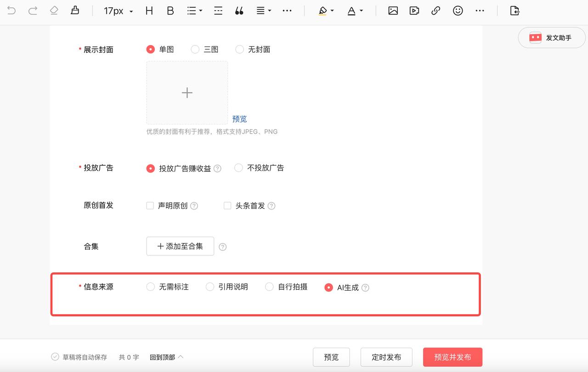Open the list style dropdown

pos(194,10)
